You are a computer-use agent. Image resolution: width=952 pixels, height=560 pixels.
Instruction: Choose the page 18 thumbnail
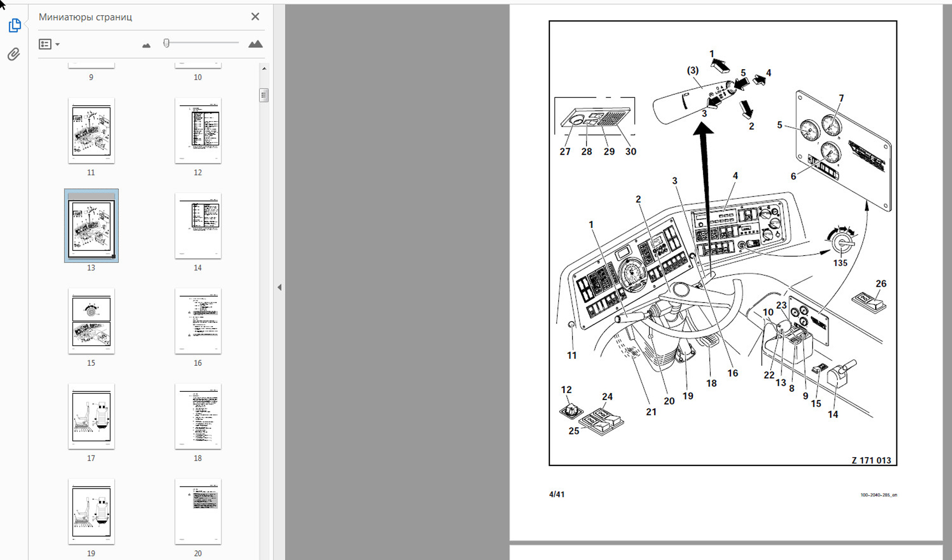click(198, 416)
